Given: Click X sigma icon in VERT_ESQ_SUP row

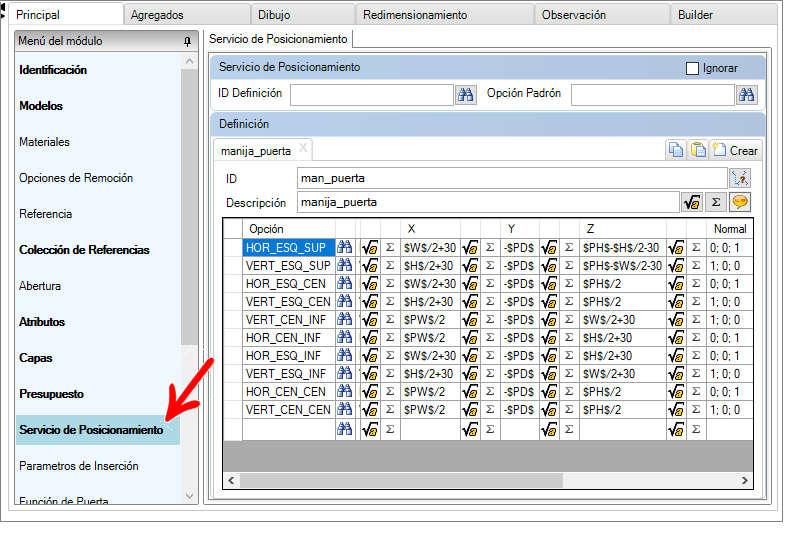Looking at the screenshot, I should [x=390, y=265].
